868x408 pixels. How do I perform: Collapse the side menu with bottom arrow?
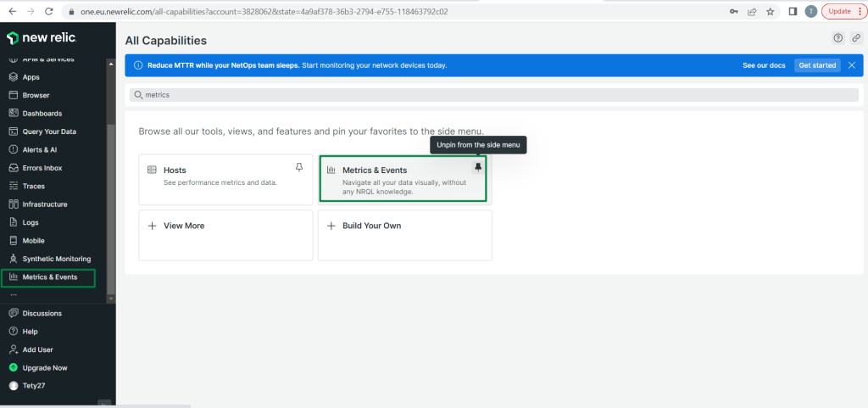point(104,404)
